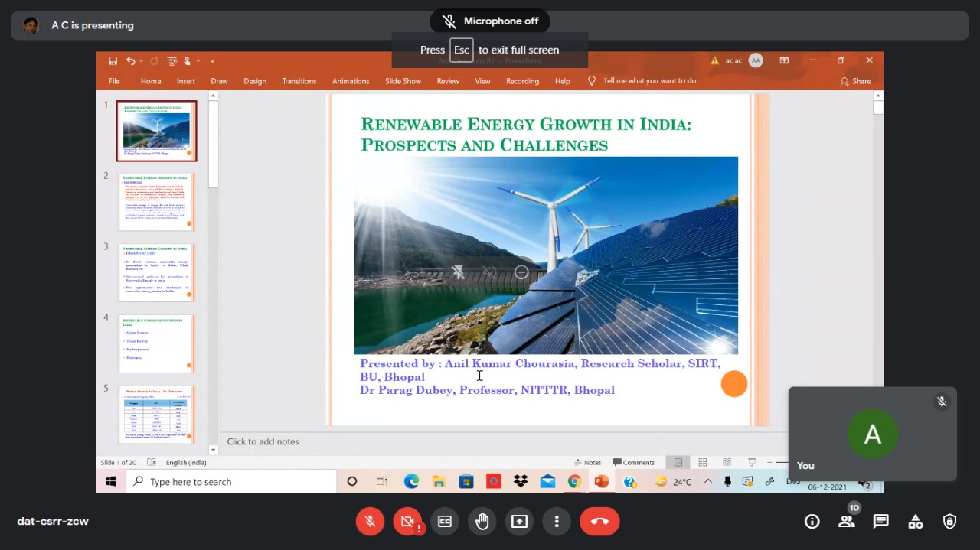The image size is (980, 550).
Task: Open the Transitions tab
Action: 299,81
